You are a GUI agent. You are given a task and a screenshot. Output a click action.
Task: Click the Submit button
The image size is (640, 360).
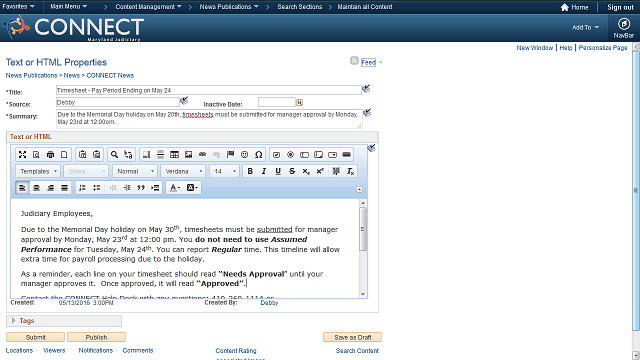[x=36, y=337]
